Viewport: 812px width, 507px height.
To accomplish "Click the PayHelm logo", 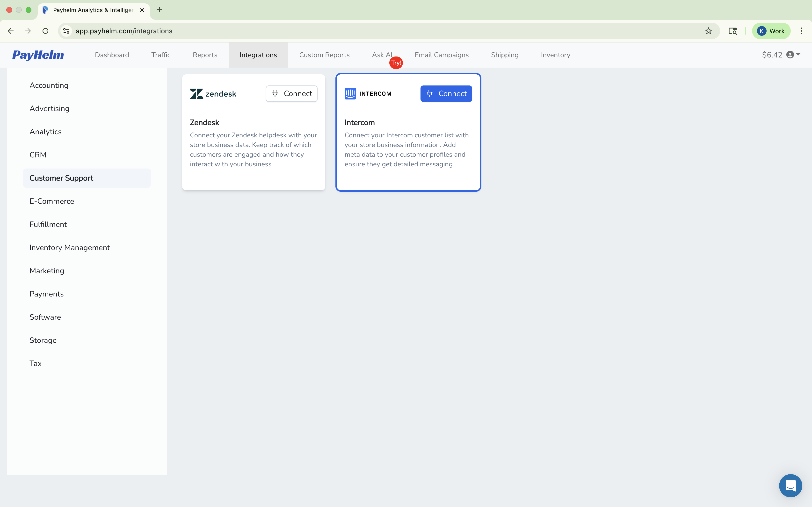I will pyautogui.click(x=38, y=55).
